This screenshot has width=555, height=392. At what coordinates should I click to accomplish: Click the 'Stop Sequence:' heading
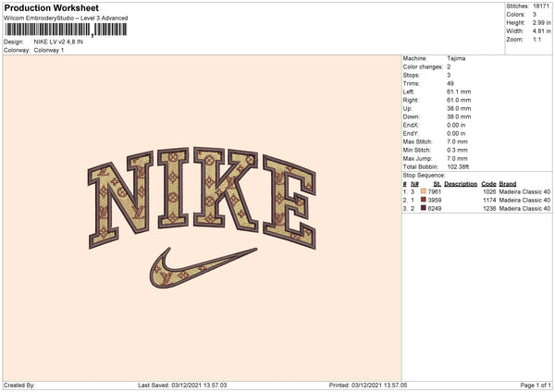pos(424,176)
